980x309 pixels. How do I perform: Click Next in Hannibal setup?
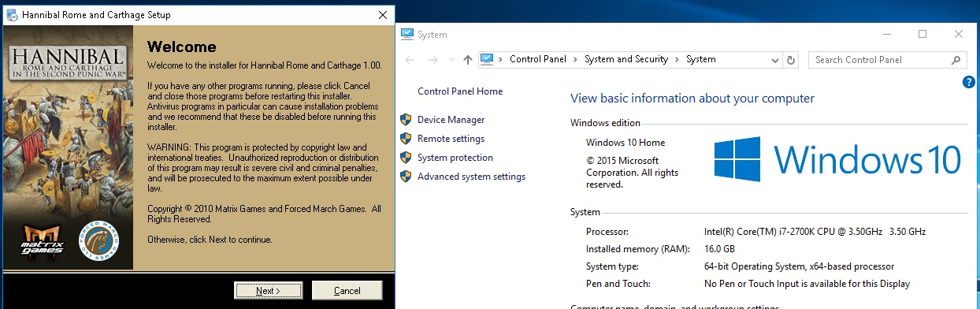click(268, 291)
